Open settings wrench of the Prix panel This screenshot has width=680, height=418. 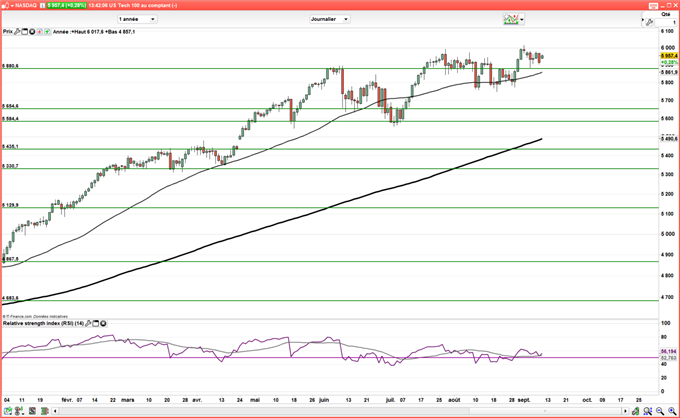point(17,32)
